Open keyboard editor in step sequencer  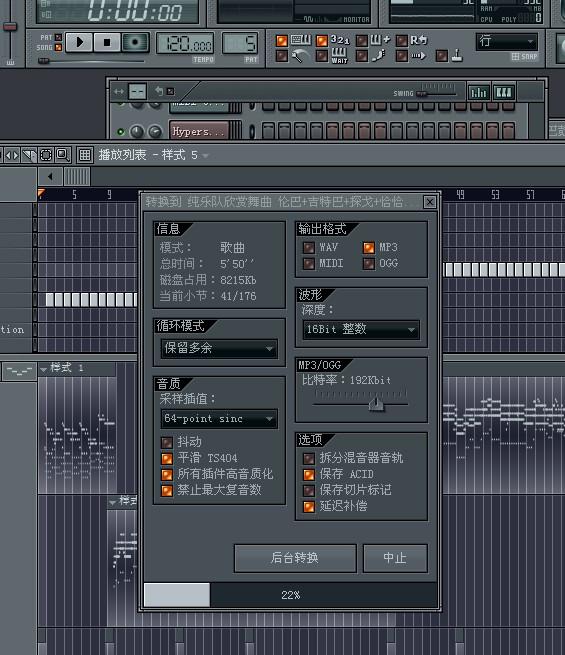click(x=504, y=92)
